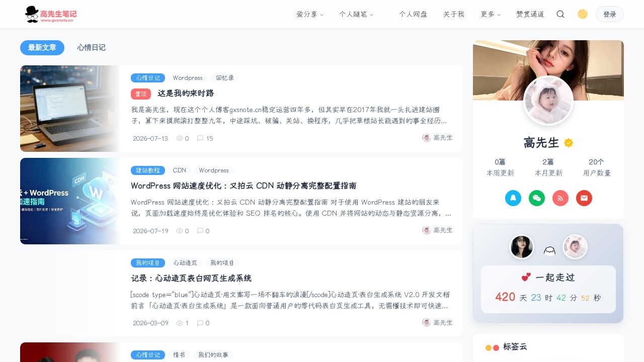Open the 赞赏通道 menu item
This screenshot has width=644, height=362.
pos(530,14)
